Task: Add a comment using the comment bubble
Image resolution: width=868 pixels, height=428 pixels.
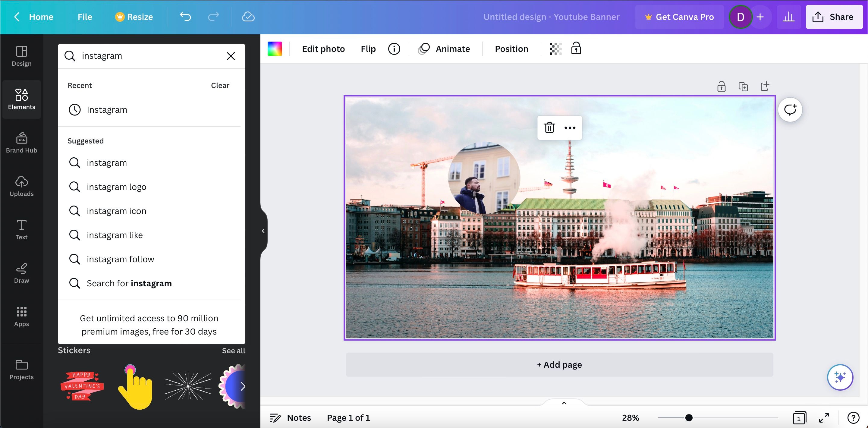Action: click(x=790, y=109)
